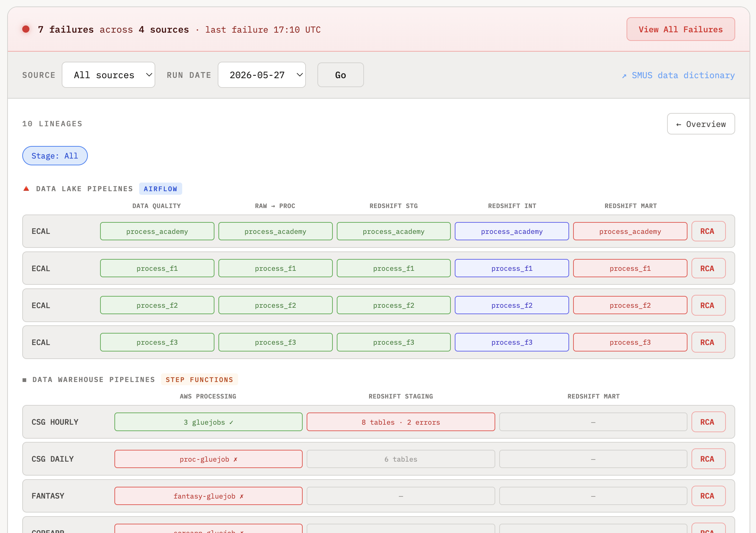Open the Run Date 2026-05-27 dropdown
Viewport: 756px width, 533px height.
pyautogui.click(x=261, y=75)
